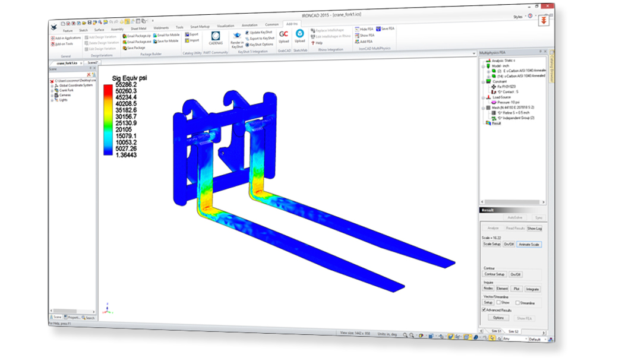Enable the Vector Show checkbox
Image resolution: width=638 pixels, height=364 pixels.
click(x=498, y=302)
